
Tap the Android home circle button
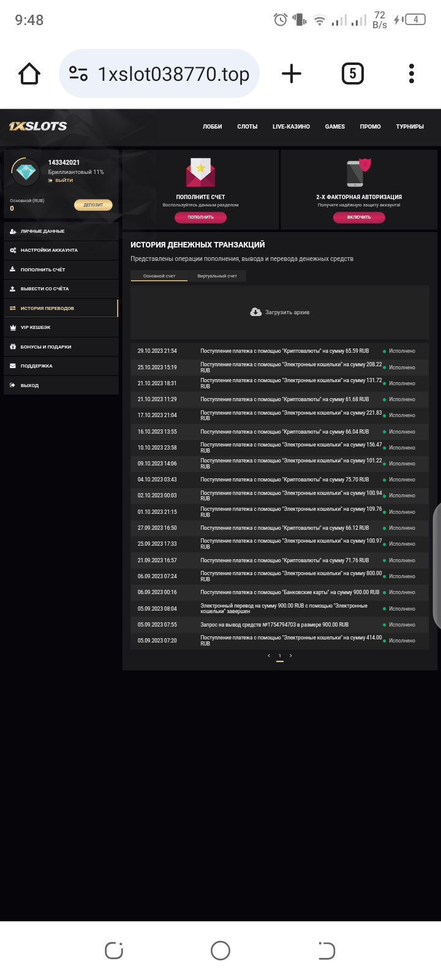(221, 951)
